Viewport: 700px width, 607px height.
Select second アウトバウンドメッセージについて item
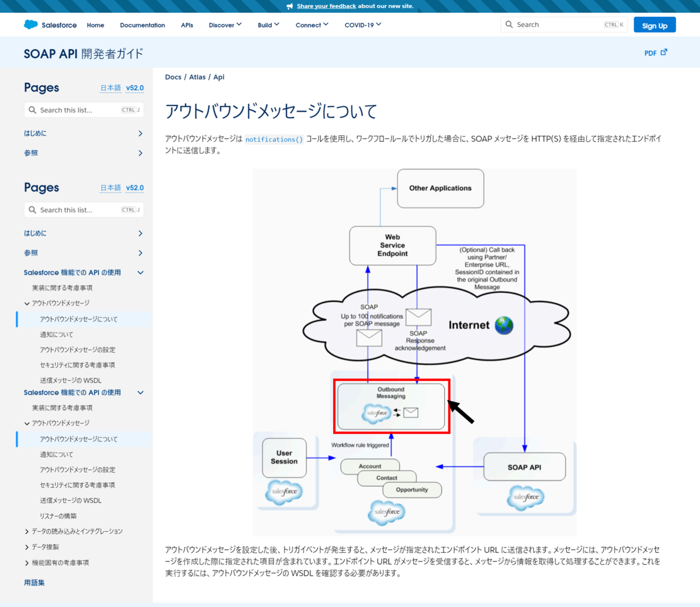pyautogui.click(x=79, y=439)
